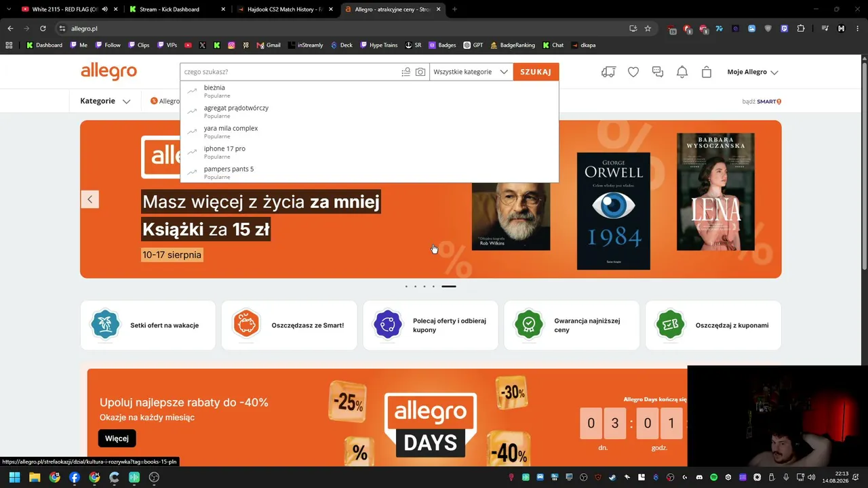Open Spotify from the taskbar tray
Image resolution: width=868 pixels, height=488 pixels.
714,478
